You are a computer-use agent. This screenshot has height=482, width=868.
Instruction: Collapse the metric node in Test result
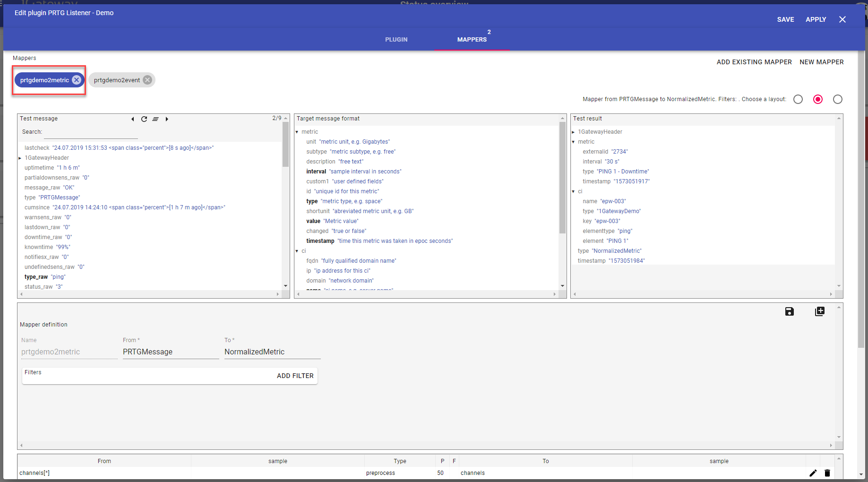[573, 142]
